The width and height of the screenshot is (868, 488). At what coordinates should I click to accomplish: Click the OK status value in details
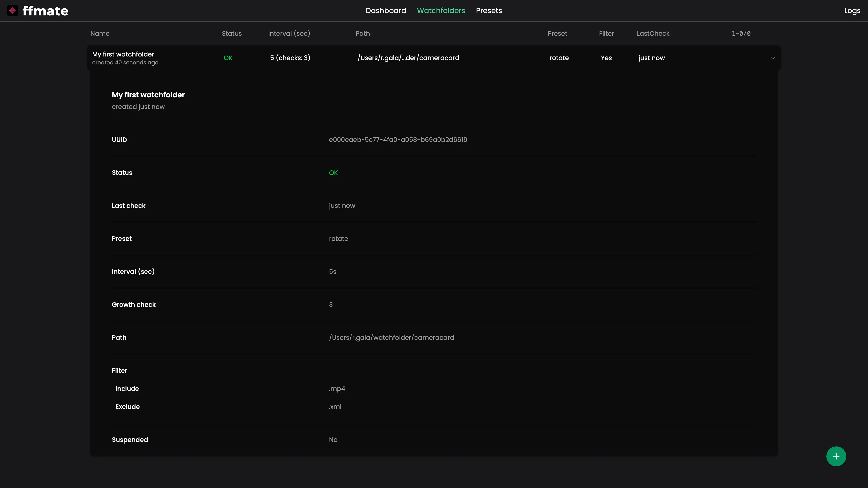point(333,173)
